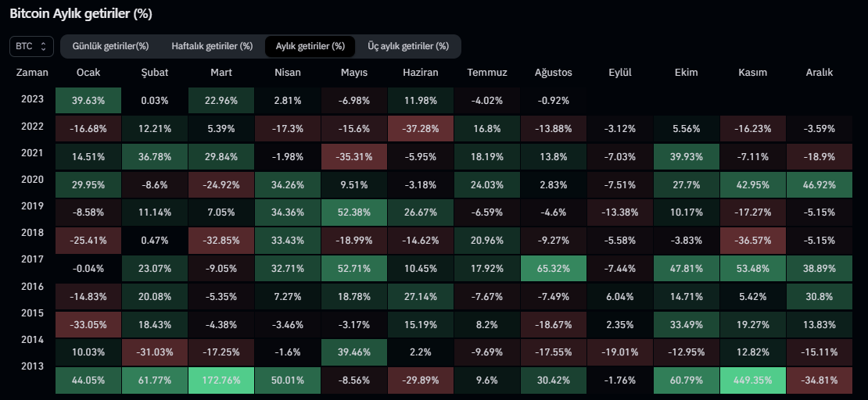The image size is (868, 400).
Task: Switch to Günlük getiriler(%) tab
Action: (110, 46)
